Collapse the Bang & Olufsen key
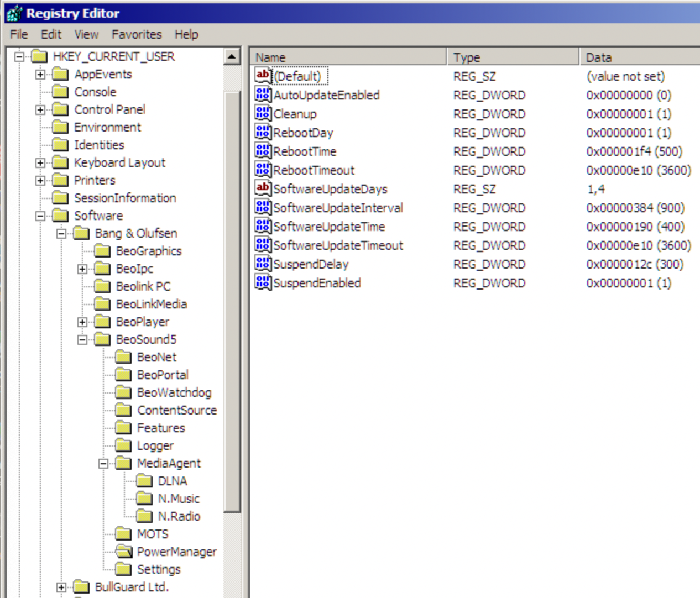 point(61,233)
